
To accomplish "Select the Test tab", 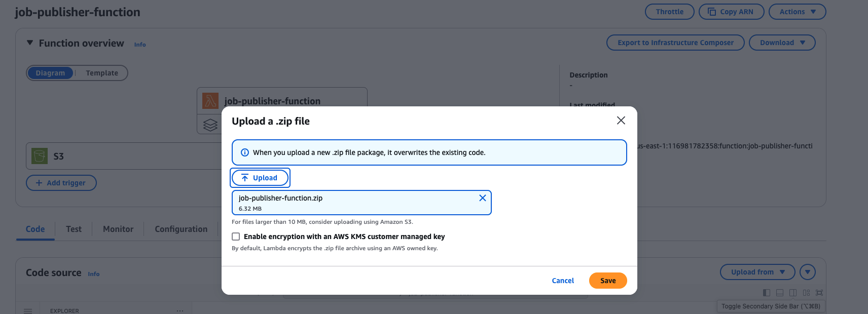I will tap(74, 229).
